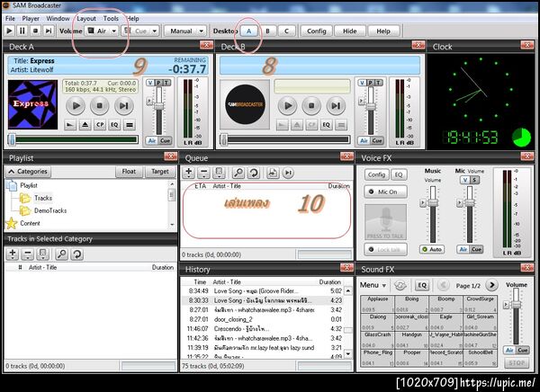
Task: Expand Voice FX Music volume side arrow
Action: (x=423, y=203)
